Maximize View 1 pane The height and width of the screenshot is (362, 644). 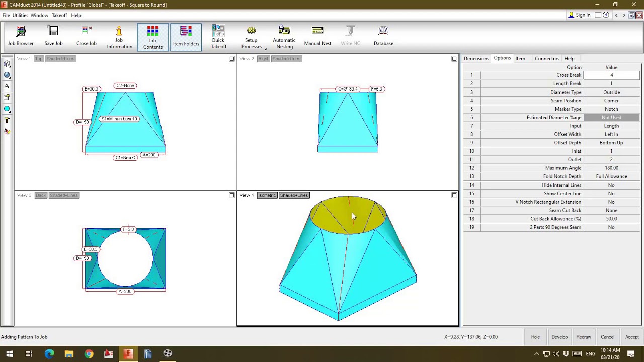pyautogui.click(x=232, y=59)
